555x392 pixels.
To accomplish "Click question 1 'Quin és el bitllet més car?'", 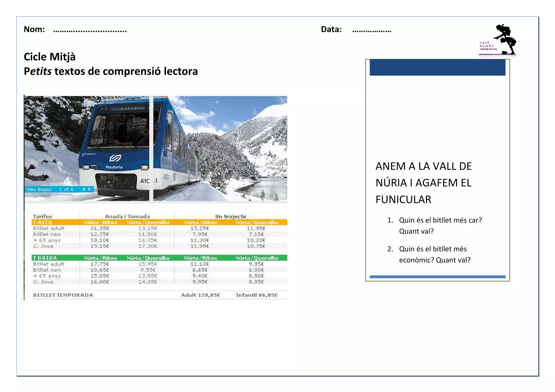I will point(440,220).
